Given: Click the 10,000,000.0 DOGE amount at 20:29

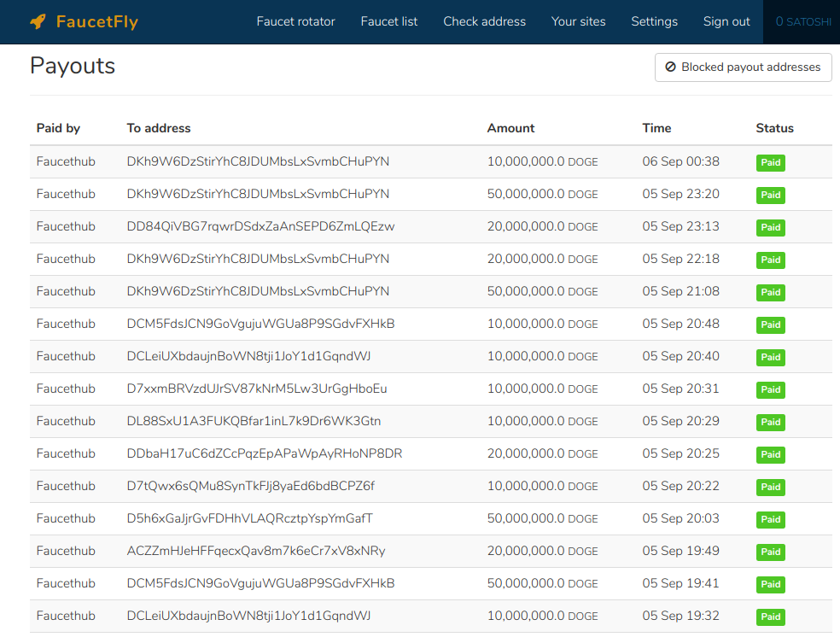Looking at the screenshot, I should tap(542, 421).
